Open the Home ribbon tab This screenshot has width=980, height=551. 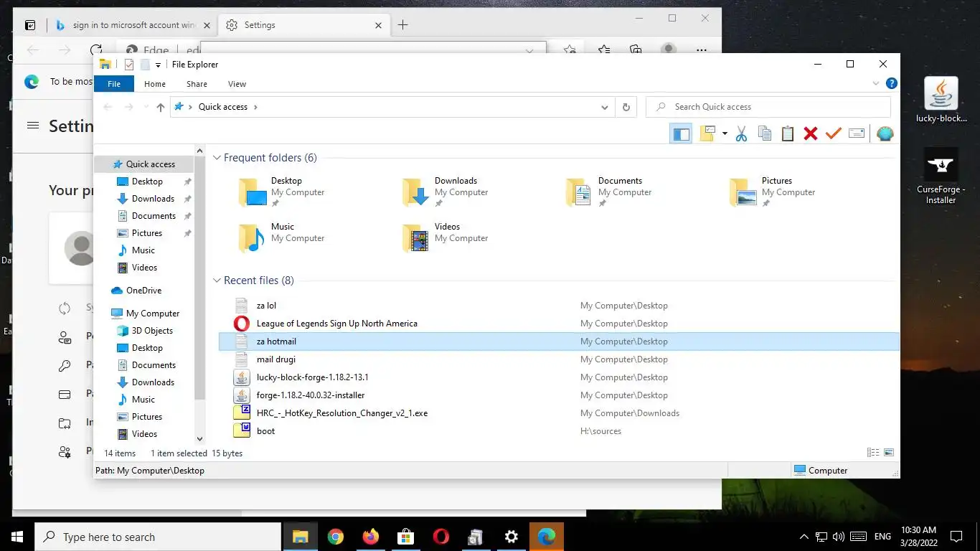click(x=155, y=84)
